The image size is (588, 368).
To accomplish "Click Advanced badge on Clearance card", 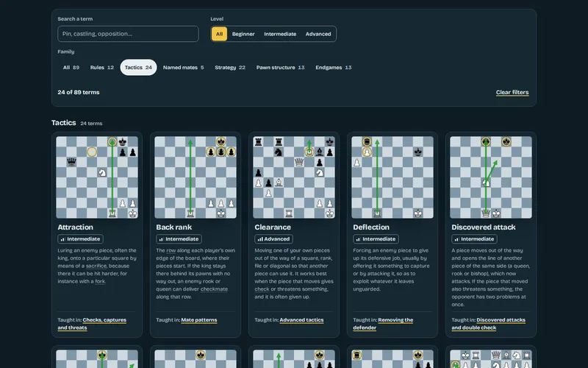I will coord(273,238).
